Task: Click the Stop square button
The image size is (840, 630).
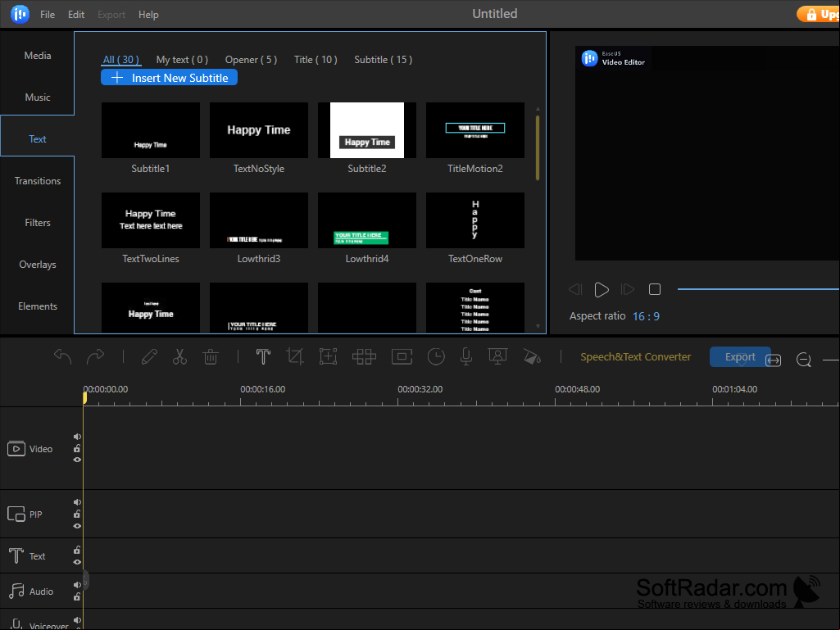Action: pos(655,289)
